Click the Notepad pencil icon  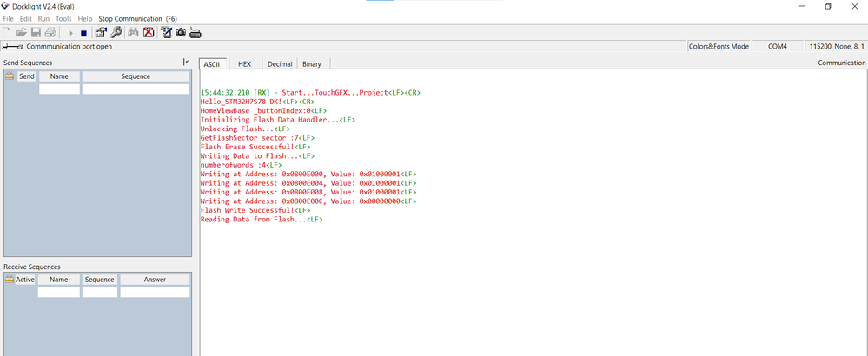[x=165, y=33]
